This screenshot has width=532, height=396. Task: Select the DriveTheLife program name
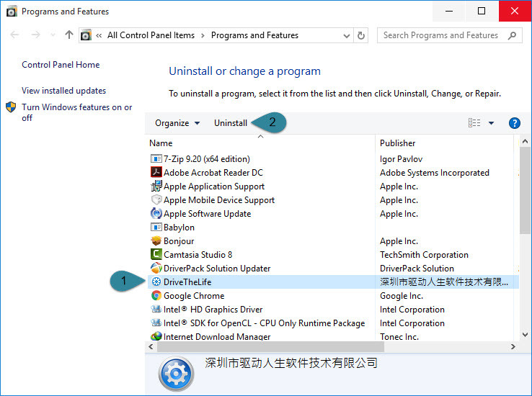coord(187,282)
